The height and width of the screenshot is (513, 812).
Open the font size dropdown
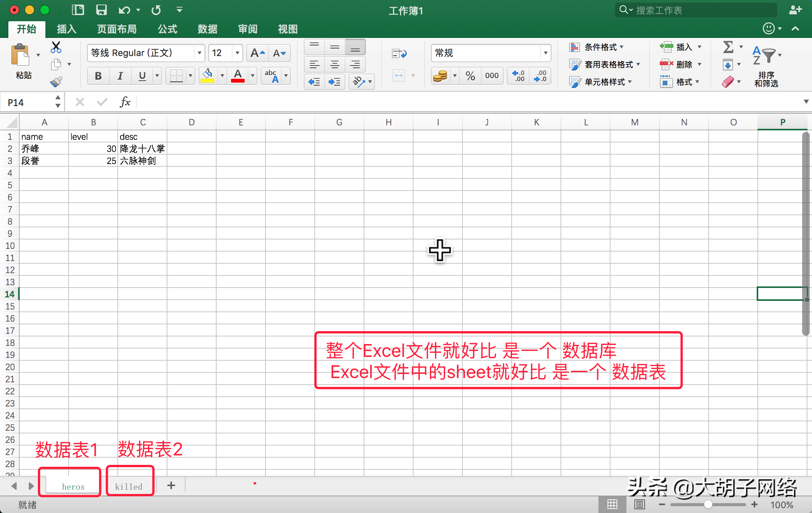pos(237,53)
